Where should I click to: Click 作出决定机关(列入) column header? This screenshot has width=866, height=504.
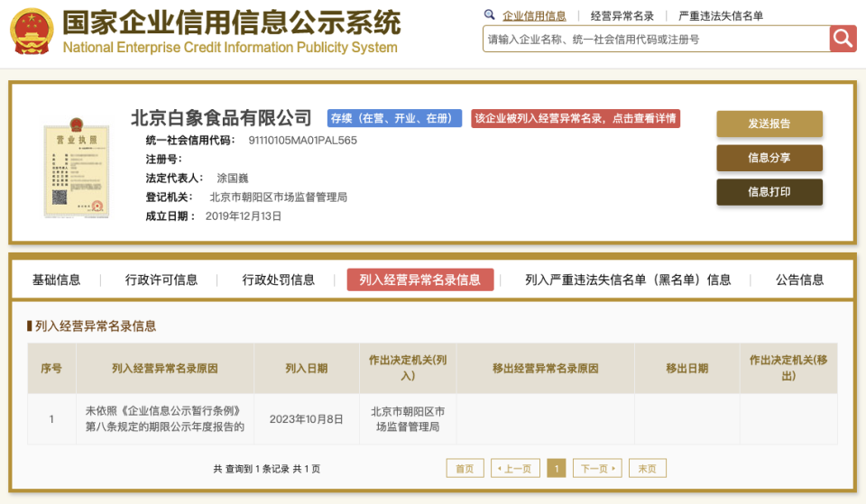click(408, 368)
